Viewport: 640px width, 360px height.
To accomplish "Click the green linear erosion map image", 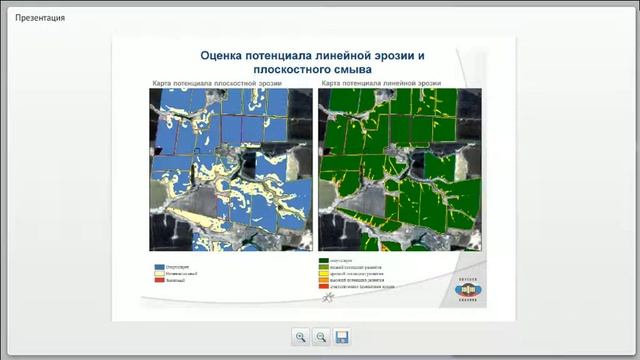I will point(400,169).
